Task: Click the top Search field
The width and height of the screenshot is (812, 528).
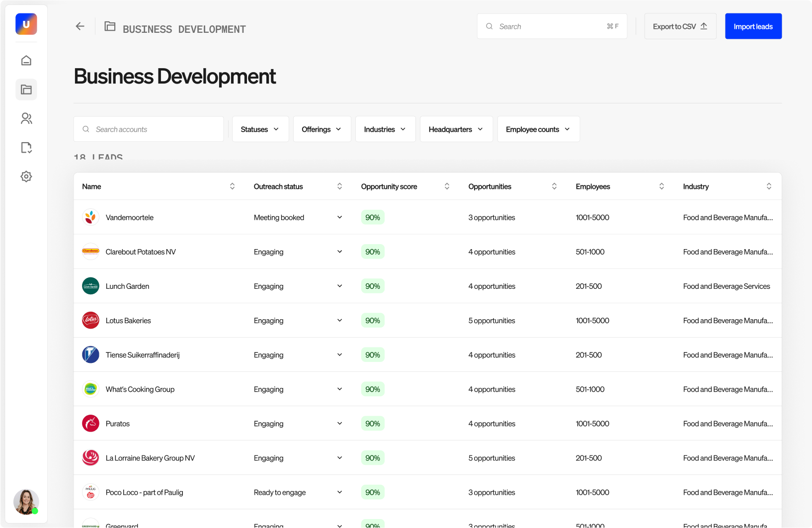Action: (552, 26)
